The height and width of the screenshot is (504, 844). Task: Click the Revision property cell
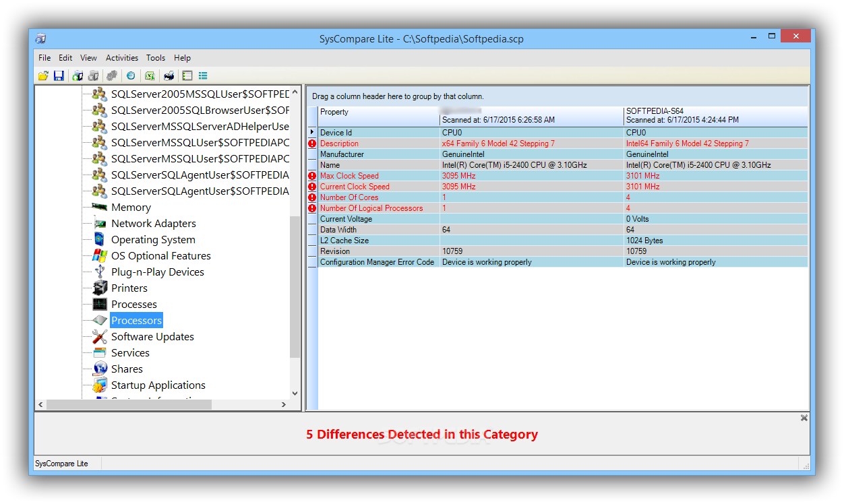coord(379,251)
